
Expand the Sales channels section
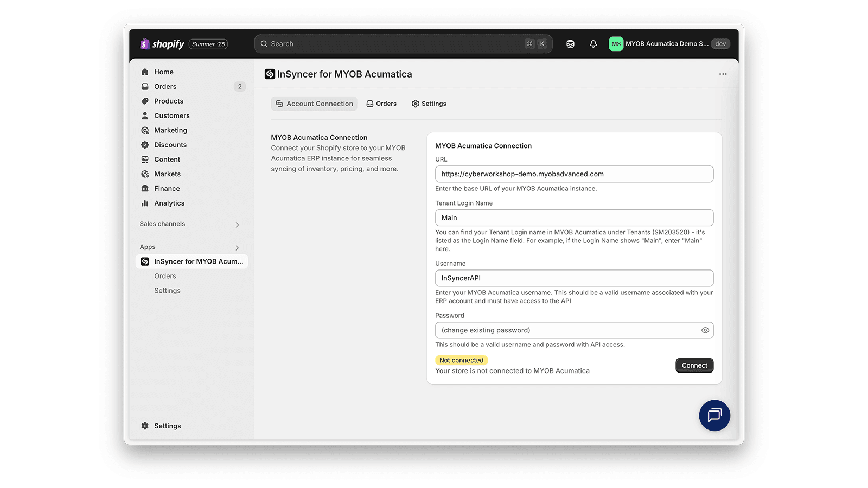pos(237,224)
